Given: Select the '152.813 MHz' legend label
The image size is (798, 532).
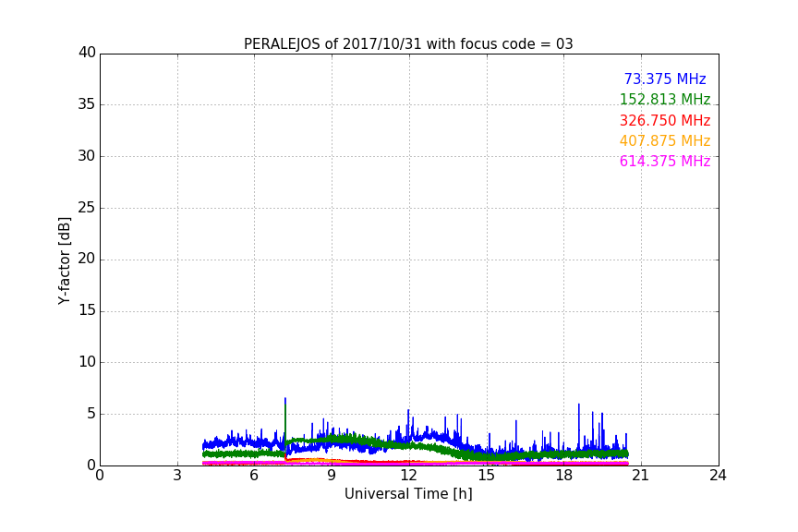Looking at the screenshot, I should point(665,100).
